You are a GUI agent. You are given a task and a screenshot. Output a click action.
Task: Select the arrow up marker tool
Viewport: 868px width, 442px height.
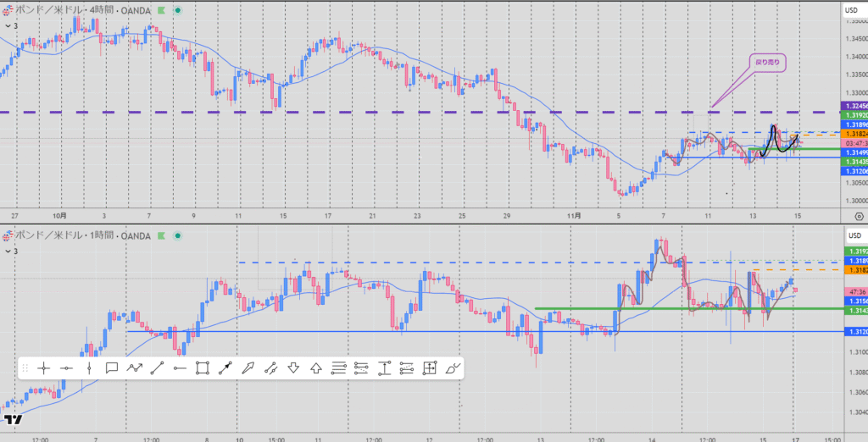[x=316, y=367]
